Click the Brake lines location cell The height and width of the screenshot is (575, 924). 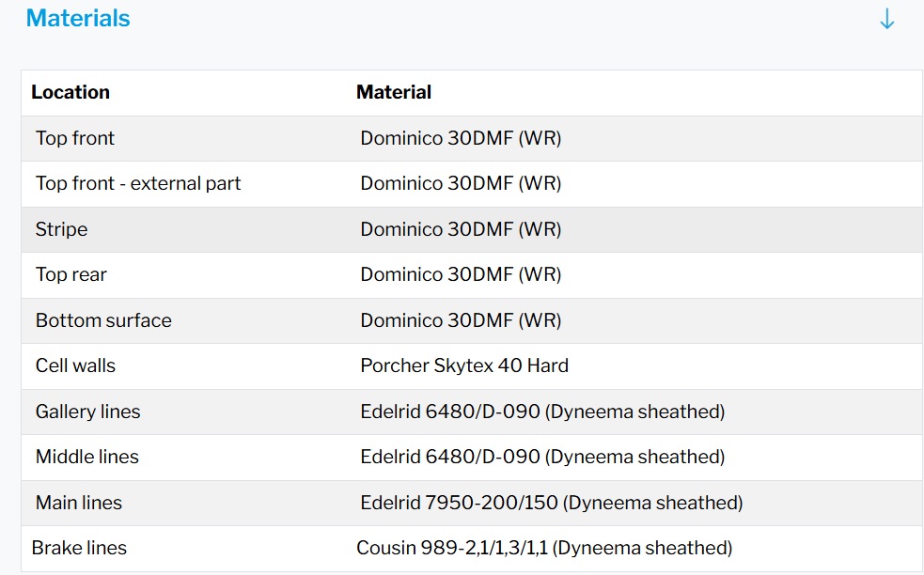(x=79, y=548)
